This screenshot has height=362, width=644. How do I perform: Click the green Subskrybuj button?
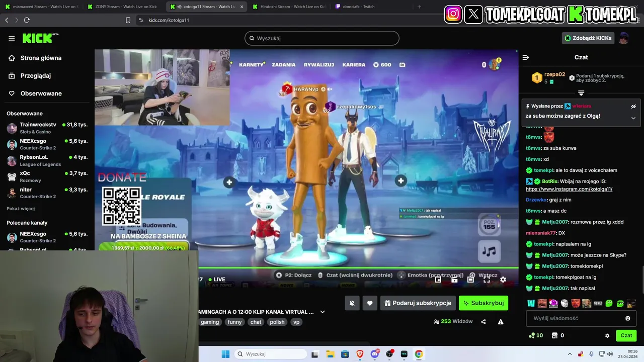tap(484, 303)
